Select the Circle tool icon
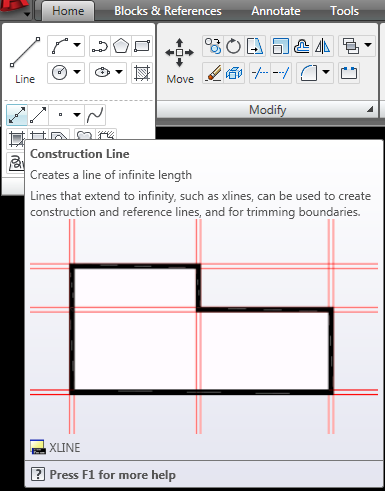Screen dimensions: 385x491 click(x=60, y=73)
